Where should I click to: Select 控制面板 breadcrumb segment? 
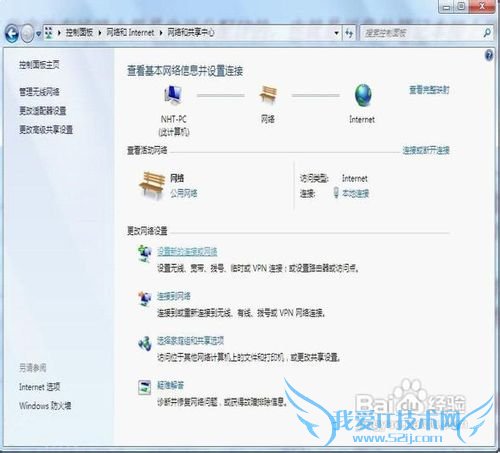click(79, 32)
